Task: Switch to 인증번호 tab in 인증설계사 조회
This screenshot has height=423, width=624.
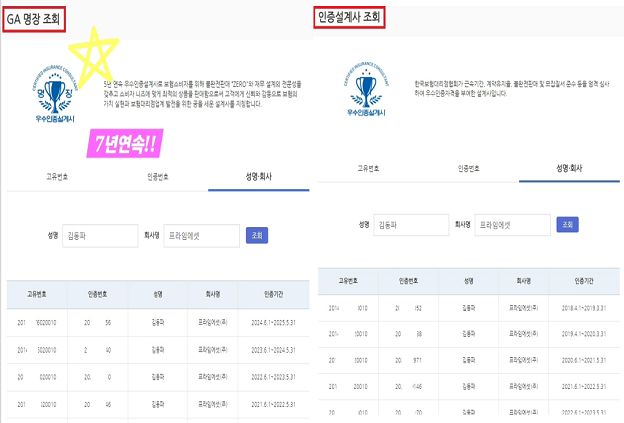Action: coord(468,168)
